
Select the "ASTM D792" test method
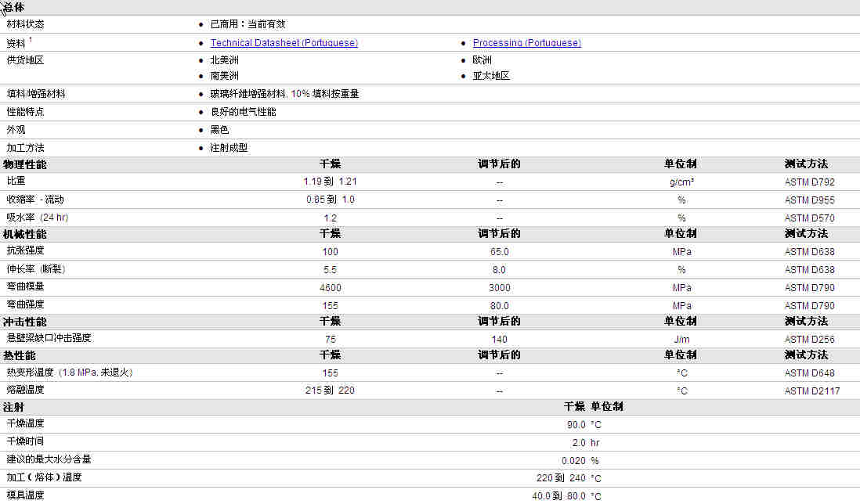[810, 182]
